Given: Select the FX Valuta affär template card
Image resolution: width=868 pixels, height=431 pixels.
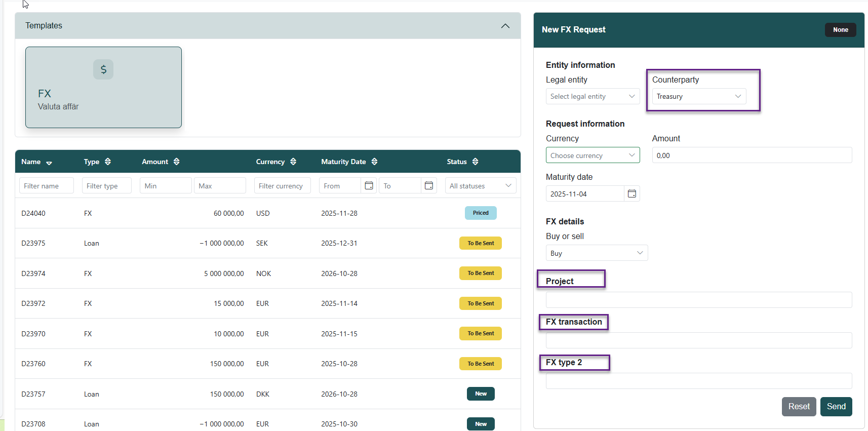Looking at the screenshot, I should click(x=103, y=87).
